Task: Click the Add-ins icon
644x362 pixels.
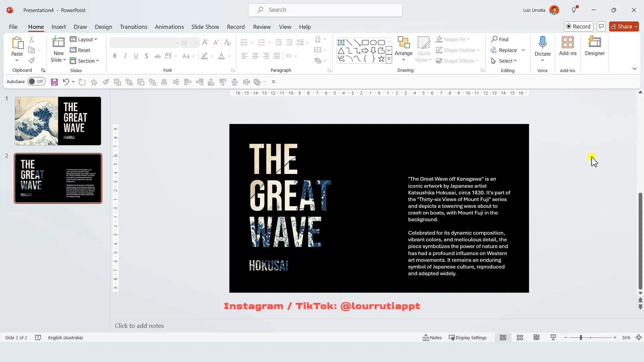Action: click(568, 46)
